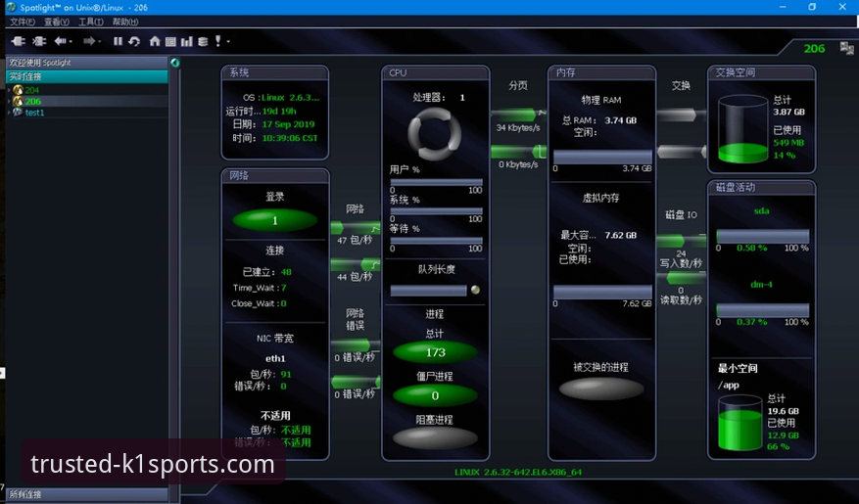
Task: Click the virtual memory 7.62 GB bar
Action: (602, 293)
